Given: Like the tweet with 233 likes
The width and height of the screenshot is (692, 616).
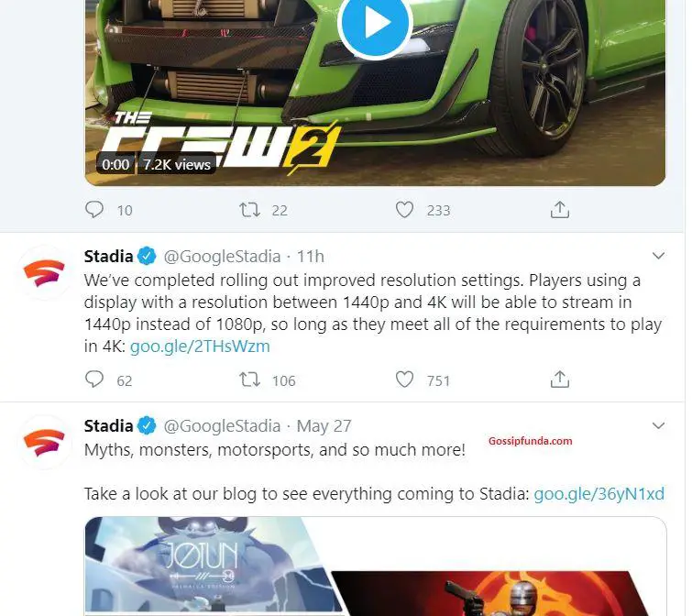Looking at the screenshot, I should coord(404,210).
